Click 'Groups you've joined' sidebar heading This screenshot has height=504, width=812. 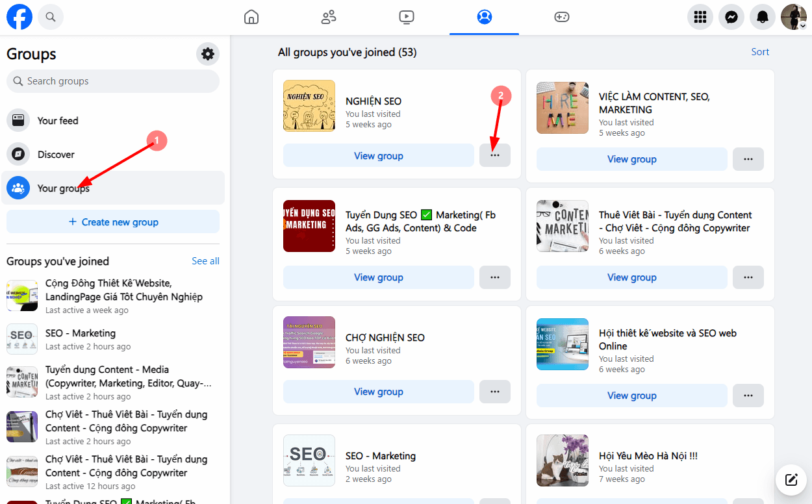coord(58,261)
